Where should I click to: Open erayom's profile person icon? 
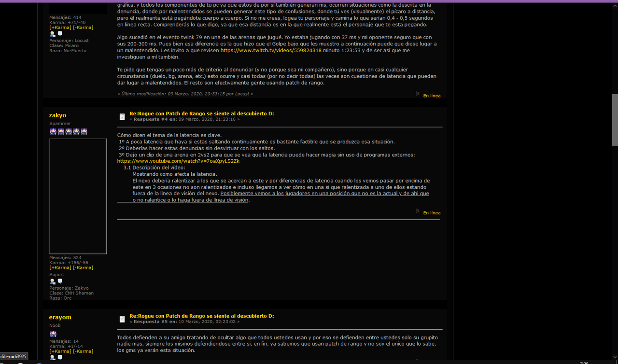[x=53, y=358]
